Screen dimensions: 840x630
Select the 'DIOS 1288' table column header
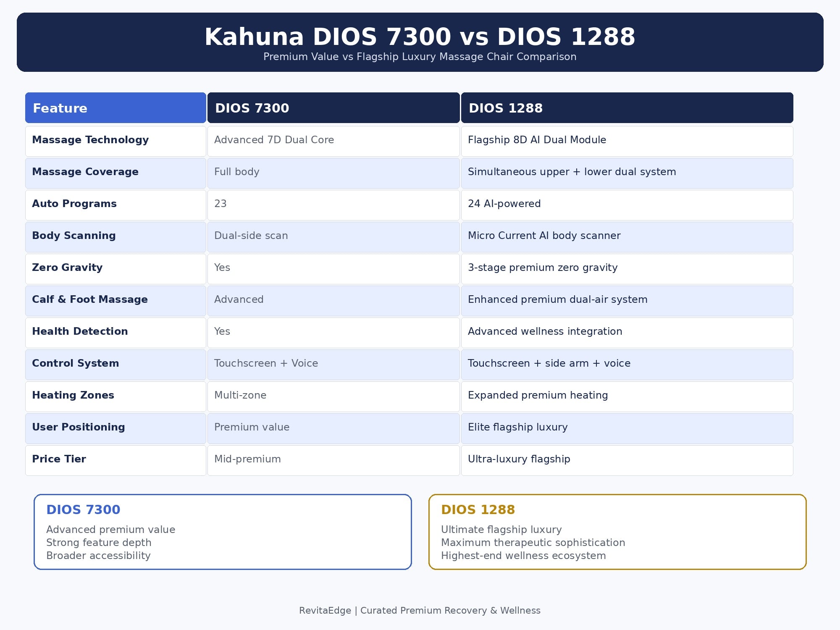pyautogui.click(x=627, y=108)
